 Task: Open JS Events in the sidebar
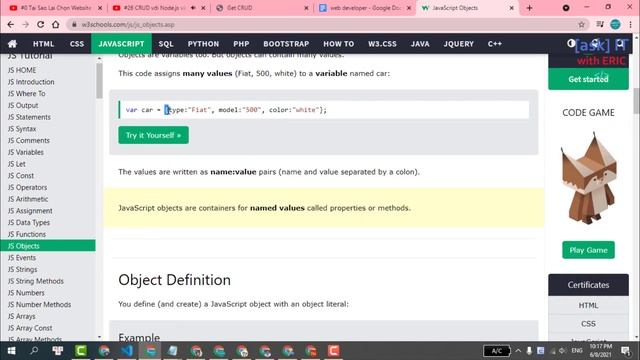click(22, 258)
